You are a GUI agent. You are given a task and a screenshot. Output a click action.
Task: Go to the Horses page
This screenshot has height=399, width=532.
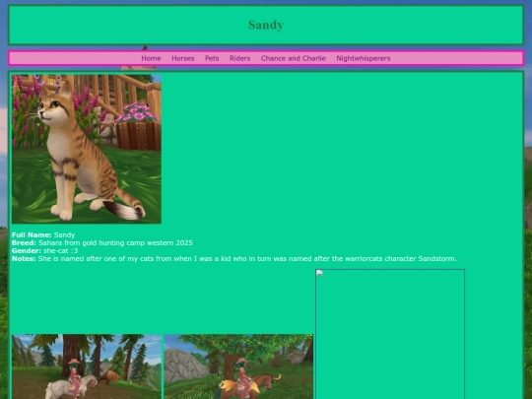[183, 58]
